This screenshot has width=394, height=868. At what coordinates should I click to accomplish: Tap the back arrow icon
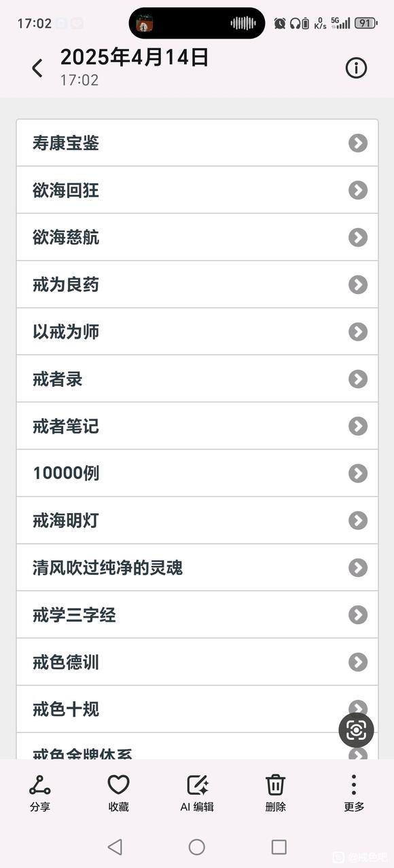tap(37, 68)
